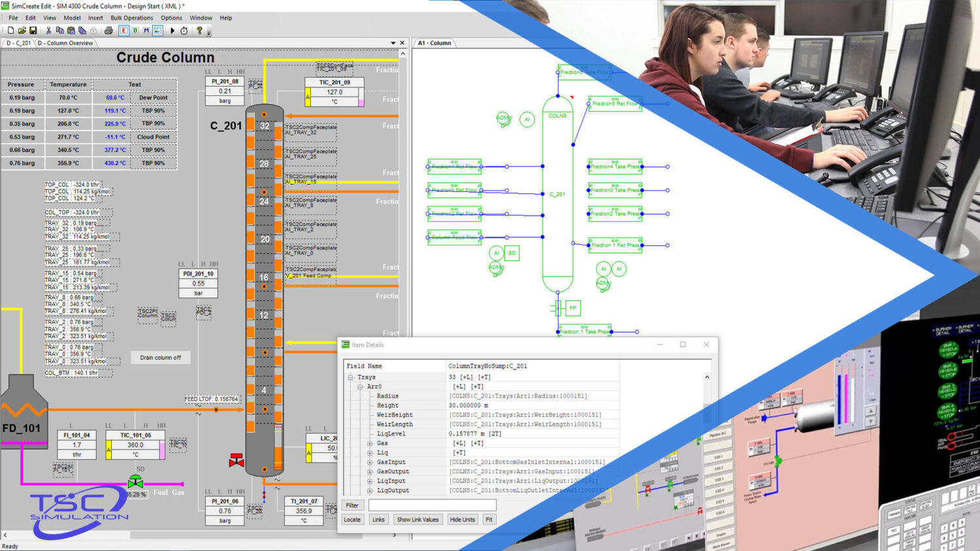Collapse the Trays tree node
Viewport: 980px width, 551px height.
pyautogui.click(x=351, y=377)
